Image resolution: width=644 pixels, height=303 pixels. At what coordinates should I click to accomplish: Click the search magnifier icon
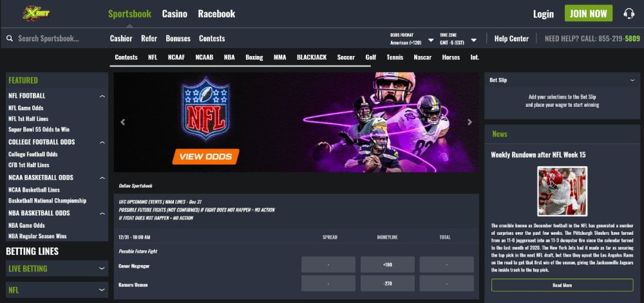pos(10,39)
